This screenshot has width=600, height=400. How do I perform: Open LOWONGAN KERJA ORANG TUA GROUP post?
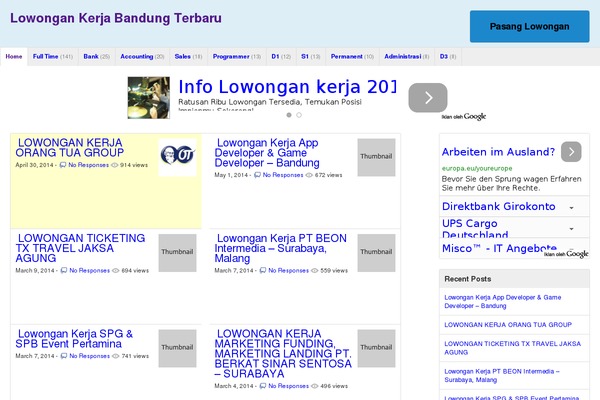pos(70,148)
